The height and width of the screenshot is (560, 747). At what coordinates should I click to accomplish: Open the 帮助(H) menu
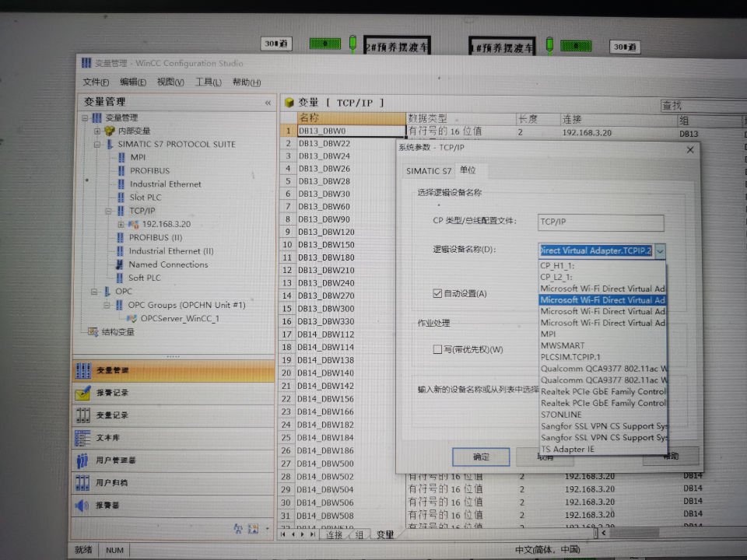(247, 82)
